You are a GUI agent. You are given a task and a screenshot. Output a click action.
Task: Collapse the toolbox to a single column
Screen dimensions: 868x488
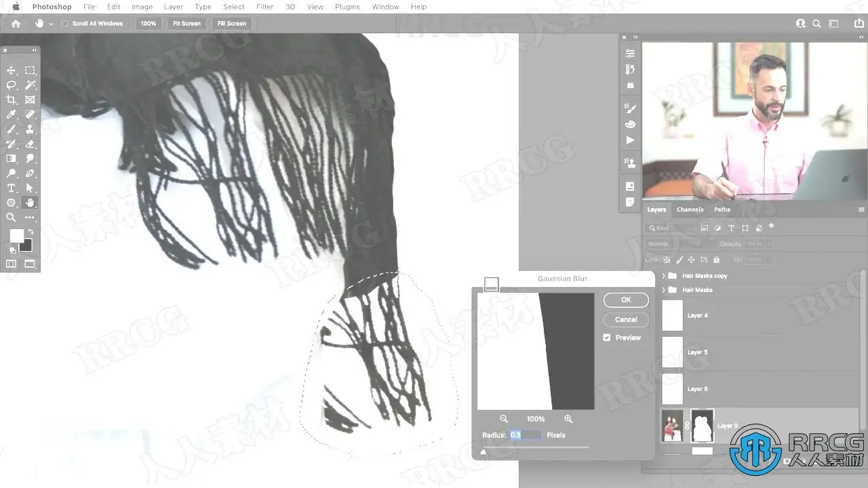(34, 50)
